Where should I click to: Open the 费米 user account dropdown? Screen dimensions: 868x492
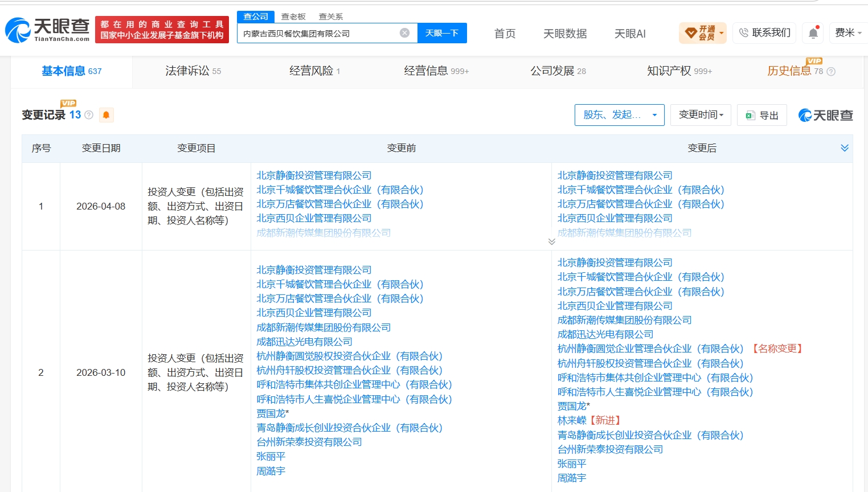tap(848, 33)
